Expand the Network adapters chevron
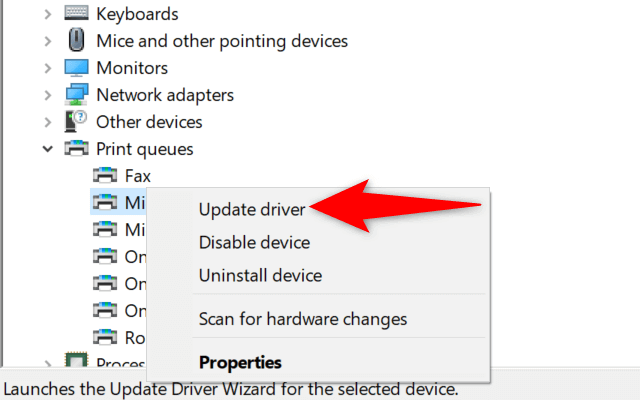 (47, 95)
